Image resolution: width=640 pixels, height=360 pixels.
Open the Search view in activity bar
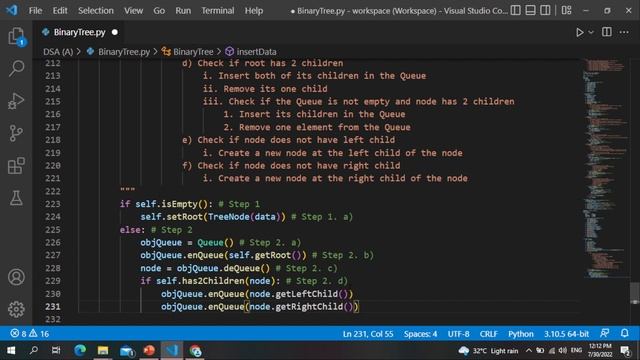(16, 68)
